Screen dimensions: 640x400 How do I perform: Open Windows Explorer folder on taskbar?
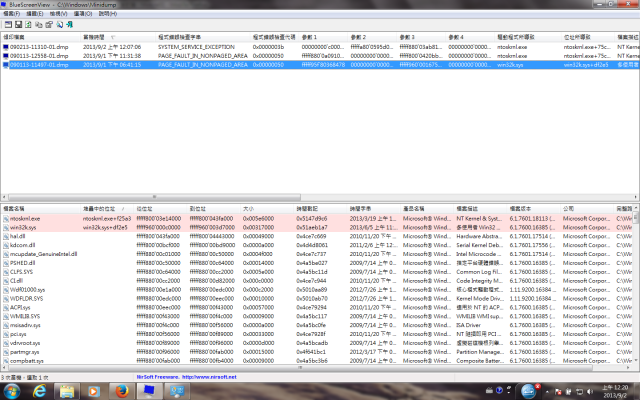pos(67,391)
